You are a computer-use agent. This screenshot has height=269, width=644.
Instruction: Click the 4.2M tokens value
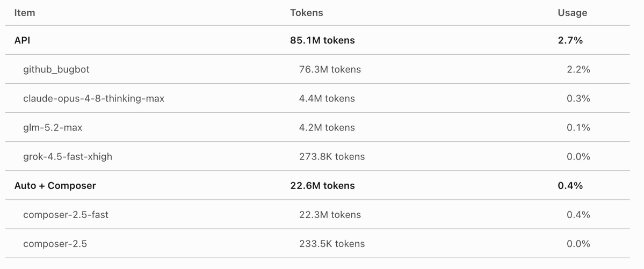327,128
